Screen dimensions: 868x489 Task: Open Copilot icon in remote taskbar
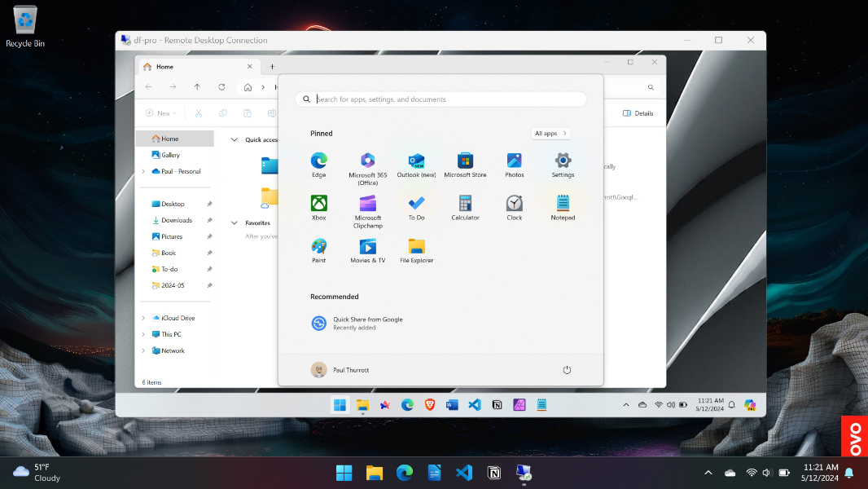(750, 405)
